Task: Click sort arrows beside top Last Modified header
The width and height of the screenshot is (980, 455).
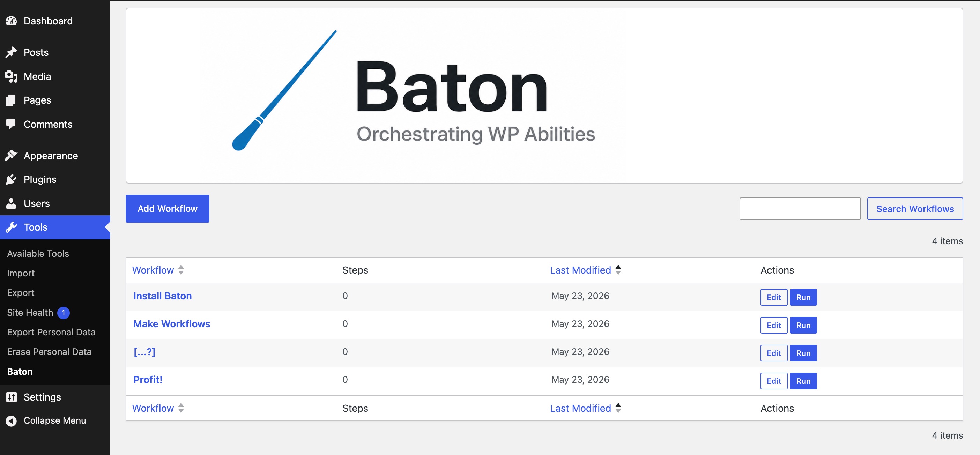Action: [x=618, y=270]
